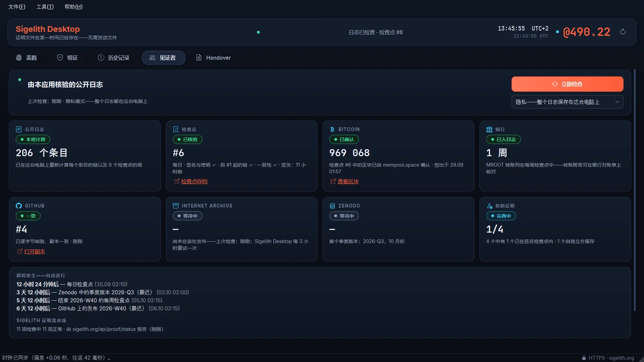This screenshot has width=644, height=362.
Task: Click the "5 天 12 小时后" weekly checkpoint row
Action: pyautogui.click(x=89, y=300)
